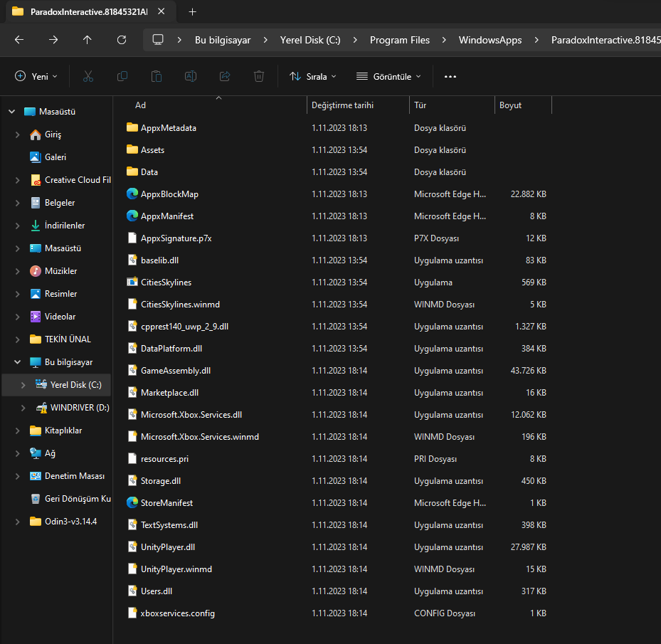Click Program Files breadcrumb
The height and width of the screenshot is (644, 661).
400,40
